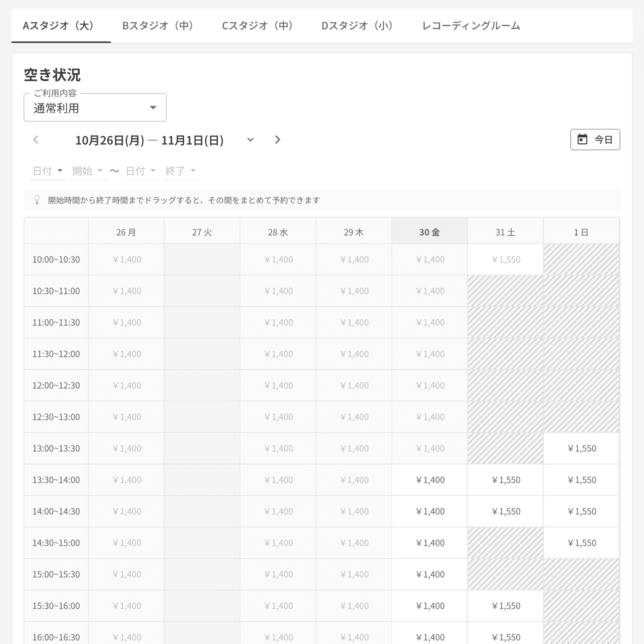Screen dimensions: 644x644
Task: Click Wednesday 12:00~12:30 ¥1,400 cell
Action: (x=278, y=386)
